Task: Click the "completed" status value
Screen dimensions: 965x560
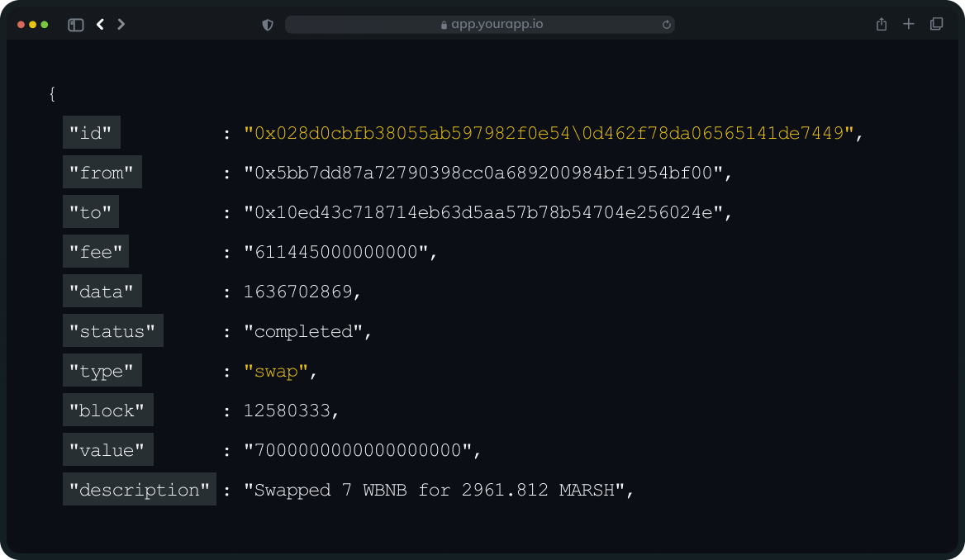Action: click(x=303, y=331)
